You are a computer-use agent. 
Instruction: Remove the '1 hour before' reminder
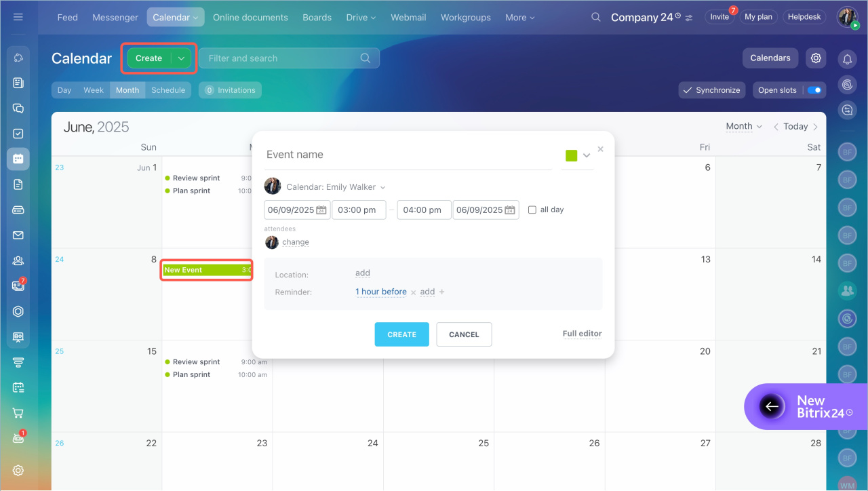point(413,292)
